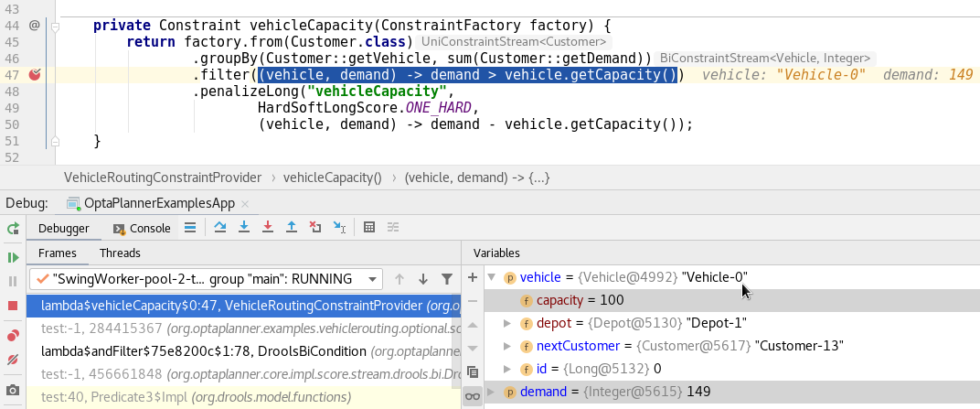Select the capacity = 100 field row
Viewport: 980px width, 409px height.
(732, 300)
